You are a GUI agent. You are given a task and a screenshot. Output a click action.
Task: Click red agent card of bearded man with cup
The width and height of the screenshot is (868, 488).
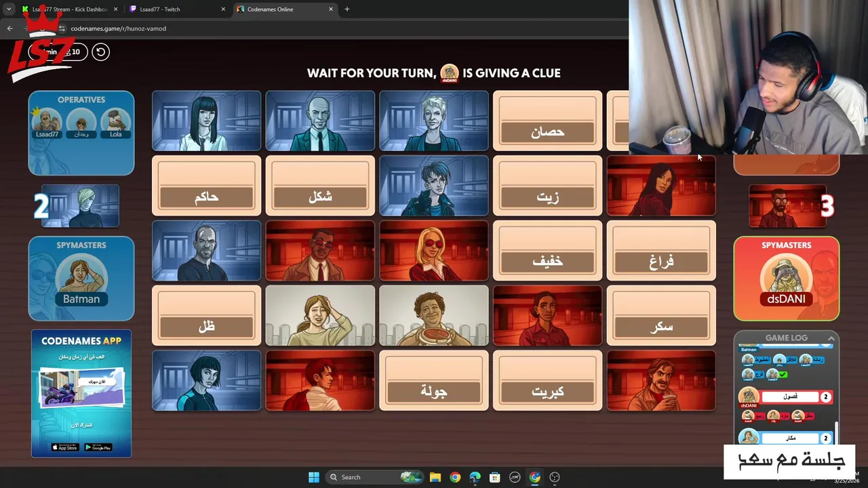[661, 381]
